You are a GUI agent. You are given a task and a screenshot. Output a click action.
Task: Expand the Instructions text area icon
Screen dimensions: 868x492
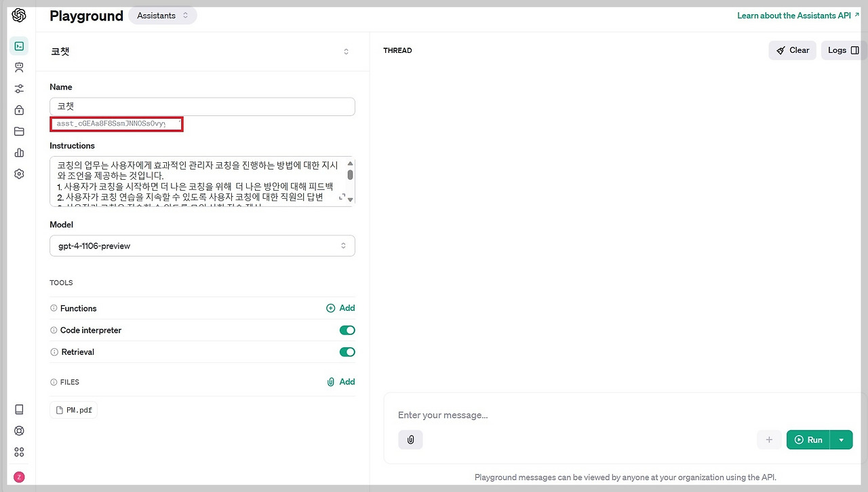[x=342, y=197]
